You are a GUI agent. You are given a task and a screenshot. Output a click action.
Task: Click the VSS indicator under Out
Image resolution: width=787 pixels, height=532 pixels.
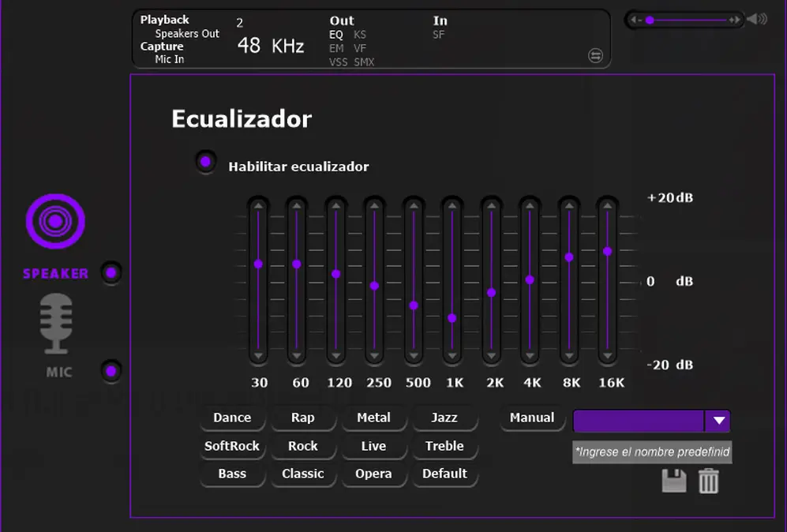(x=339, y=62)
